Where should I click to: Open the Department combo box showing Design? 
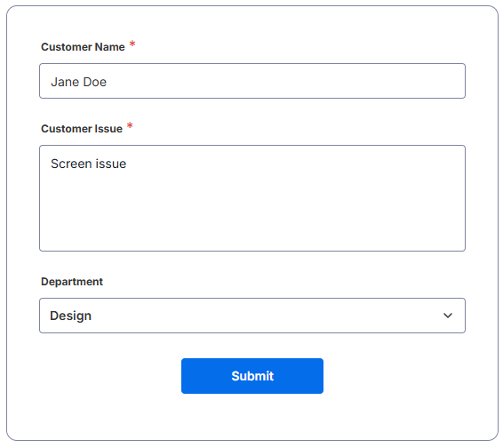[x=252, y=316]
